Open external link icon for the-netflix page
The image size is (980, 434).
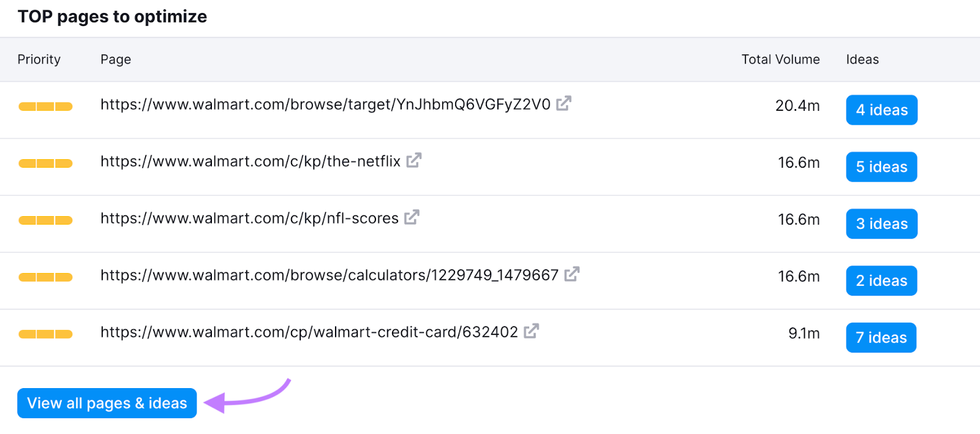414,160
